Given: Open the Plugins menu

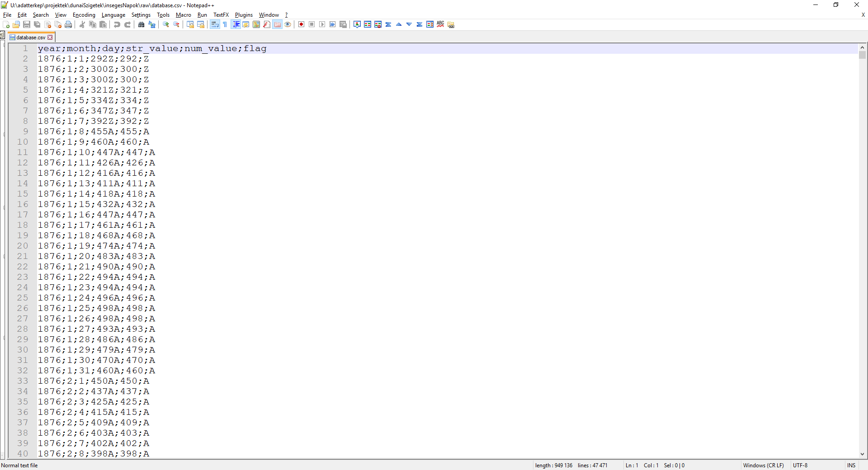Looking at the screenshot, I should [244, 15].
